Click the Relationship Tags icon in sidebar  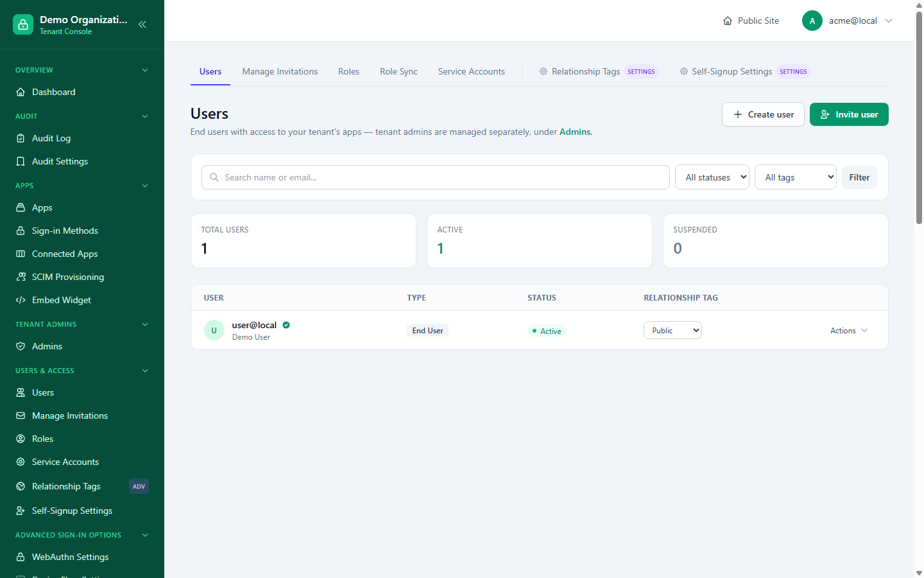click(21, 486)
